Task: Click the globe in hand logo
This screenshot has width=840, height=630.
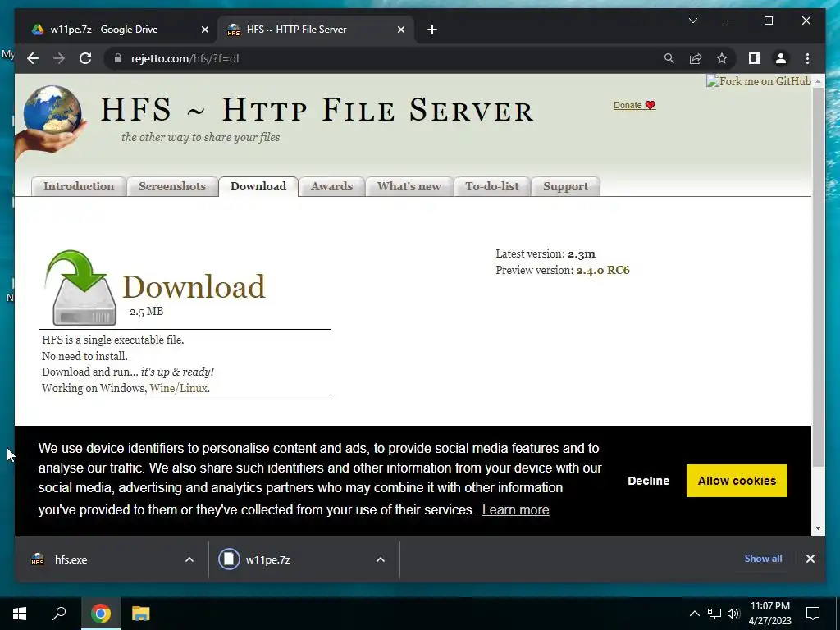Action: [52, 123]
